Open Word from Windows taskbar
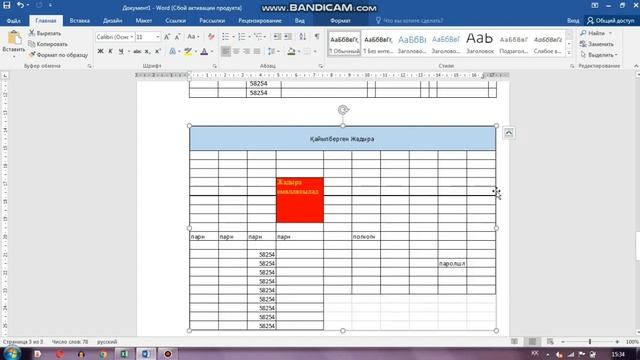This screenshot has width=640, height=360. (x=145, y=354)
